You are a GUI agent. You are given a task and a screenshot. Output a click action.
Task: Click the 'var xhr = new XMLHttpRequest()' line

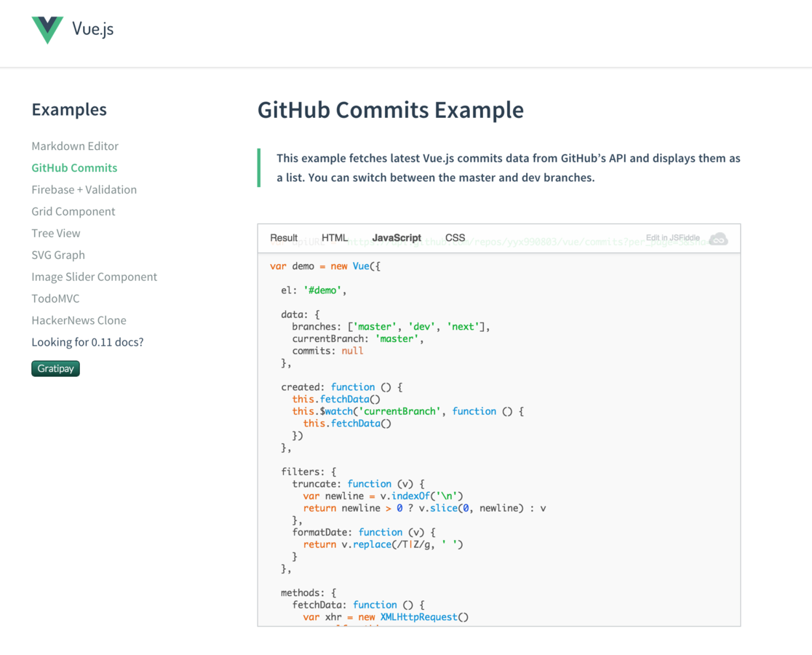click(x=386, y=617)
